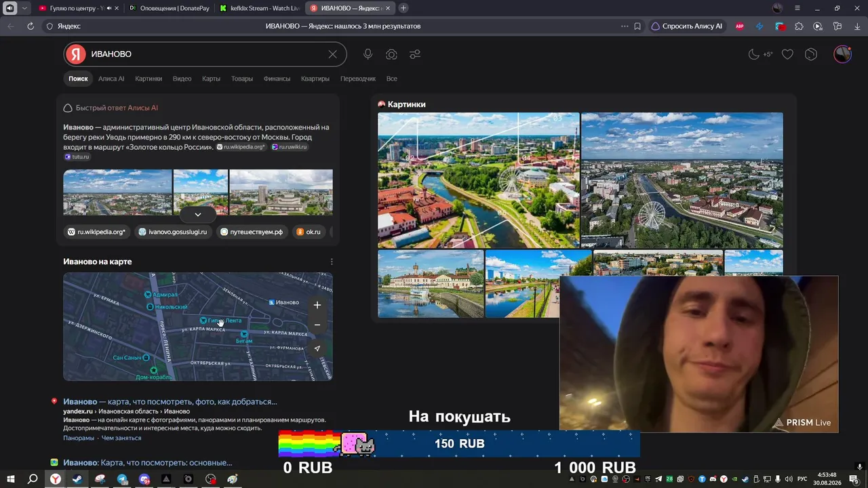Select the Карты search tab
Image resolution: width=868 pixels, height=488 pixels.
pos(211,79)
